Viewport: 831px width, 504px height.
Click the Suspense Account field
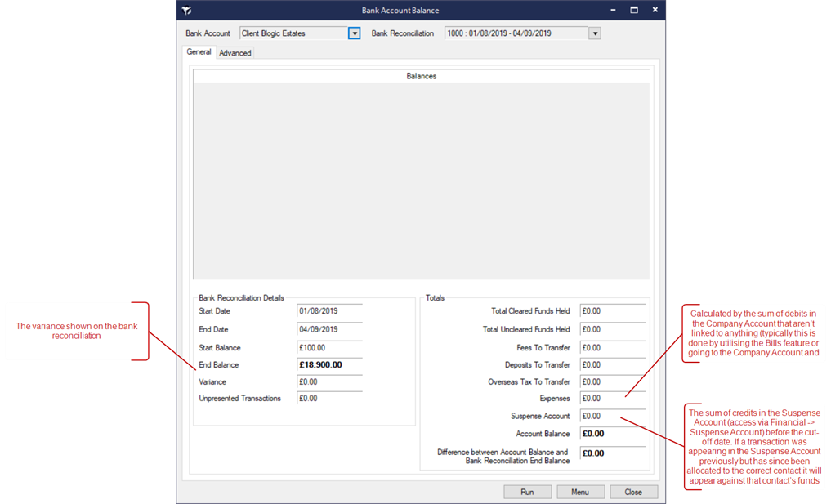612,417
